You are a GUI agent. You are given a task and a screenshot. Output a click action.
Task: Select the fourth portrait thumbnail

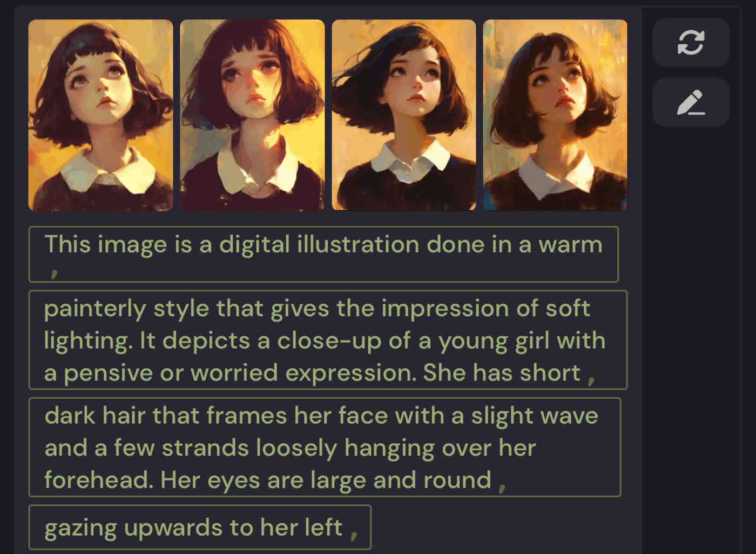(x=555, y=115)
